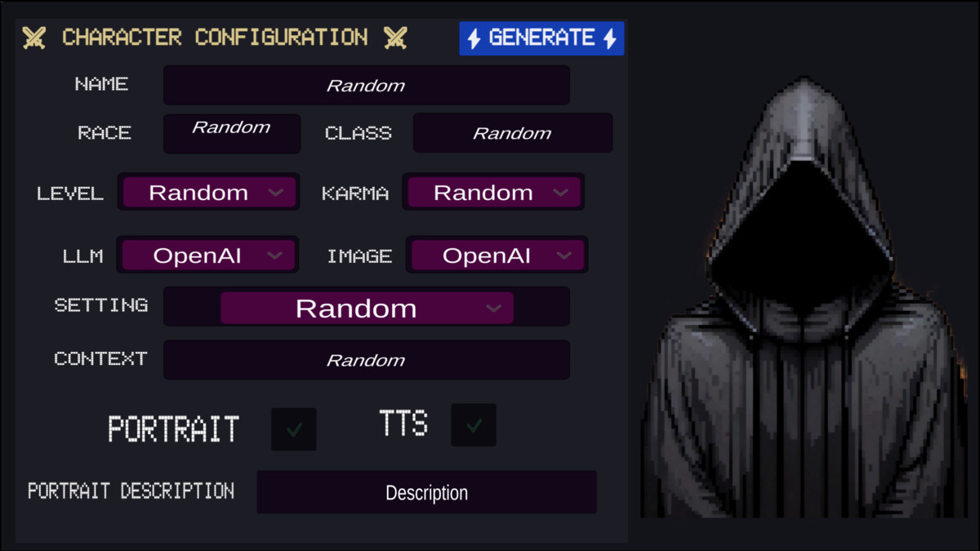Select the Class input field

(512, 133)
